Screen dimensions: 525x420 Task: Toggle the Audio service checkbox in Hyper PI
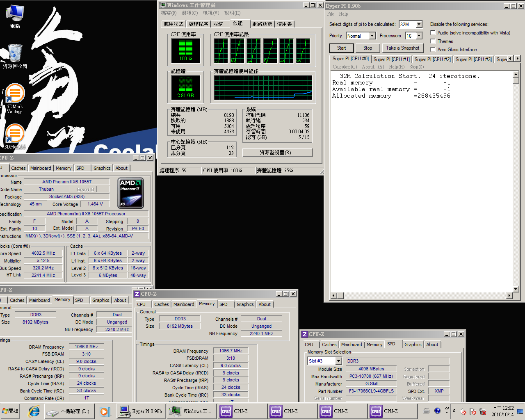click(x=433, y=33)
